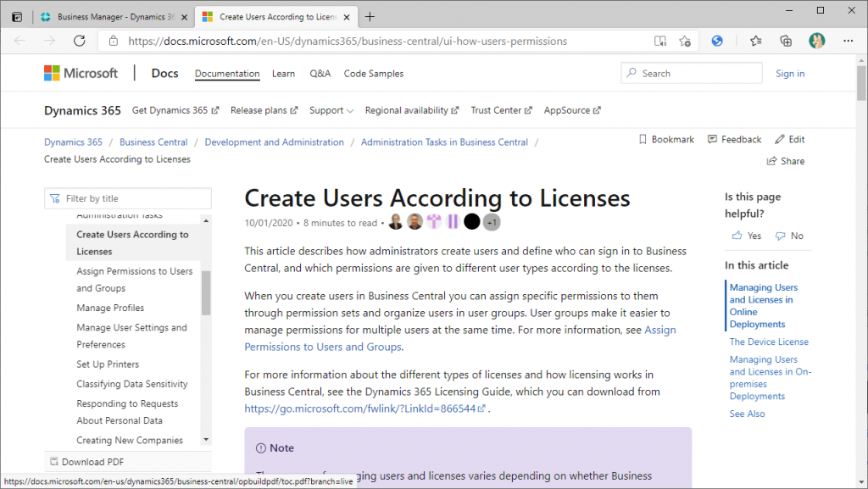Select Manage User Settings and Preferences

pos(131,336)
